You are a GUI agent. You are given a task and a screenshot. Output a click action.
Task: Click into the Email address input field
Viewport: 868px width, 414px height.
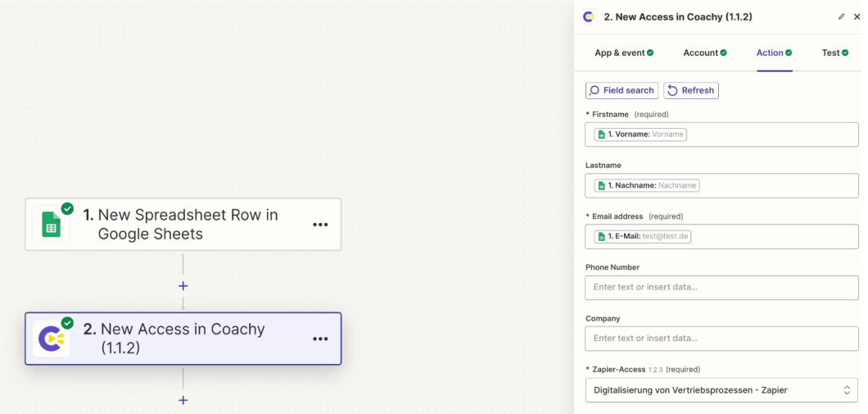pyautogui.click(x=721, y=236)
